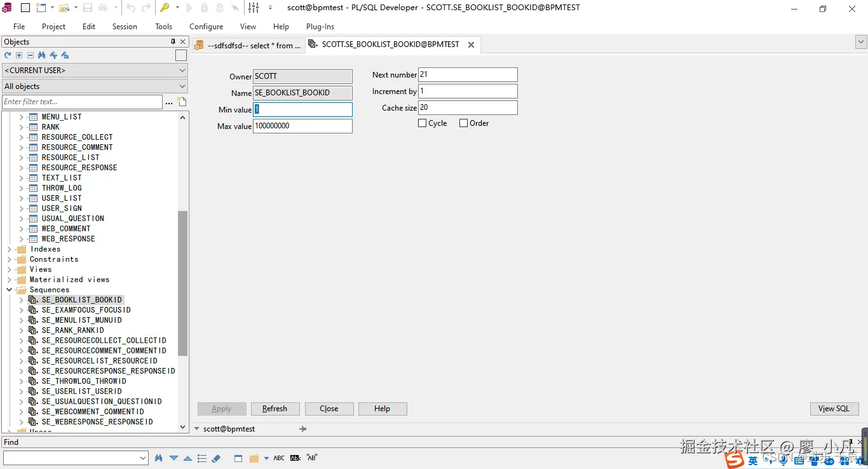Screen dimensions: 868x469
Task: Click the Rollback toolbar icon
Action: [220, 8]
